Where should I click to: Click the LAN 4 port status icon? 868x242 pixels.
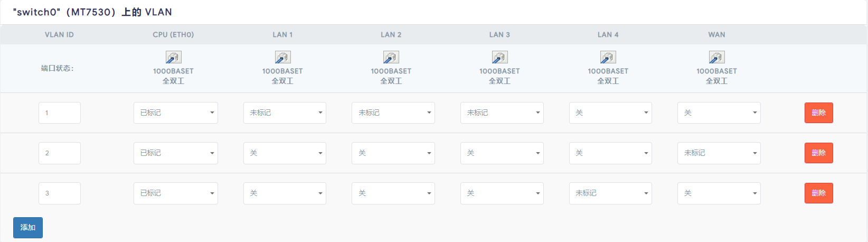point(608,57)
